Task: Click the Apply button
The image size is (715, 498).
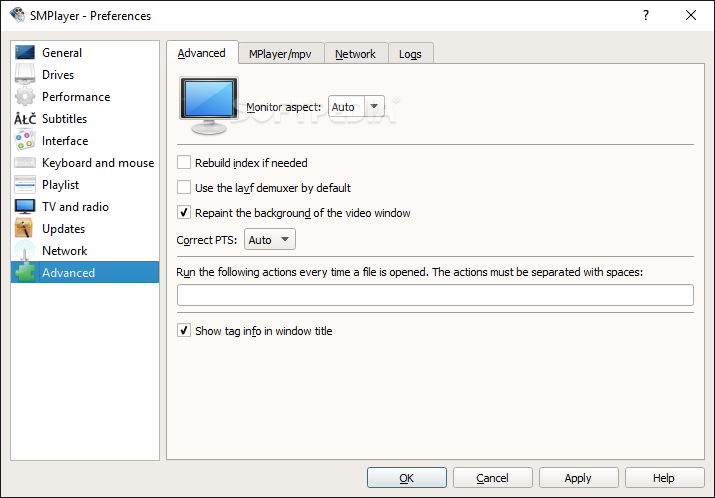Action: pos(578,477)
